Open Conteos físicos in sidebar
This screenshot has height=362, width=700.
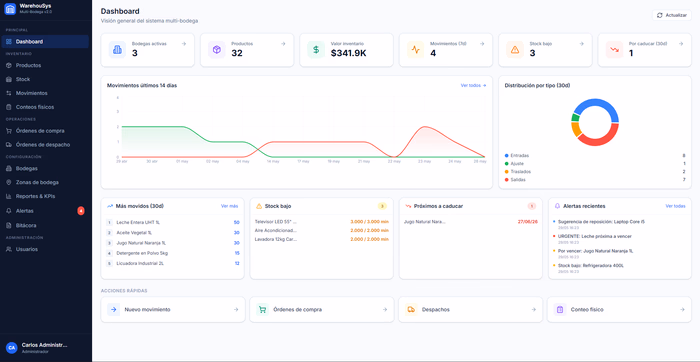46,107
